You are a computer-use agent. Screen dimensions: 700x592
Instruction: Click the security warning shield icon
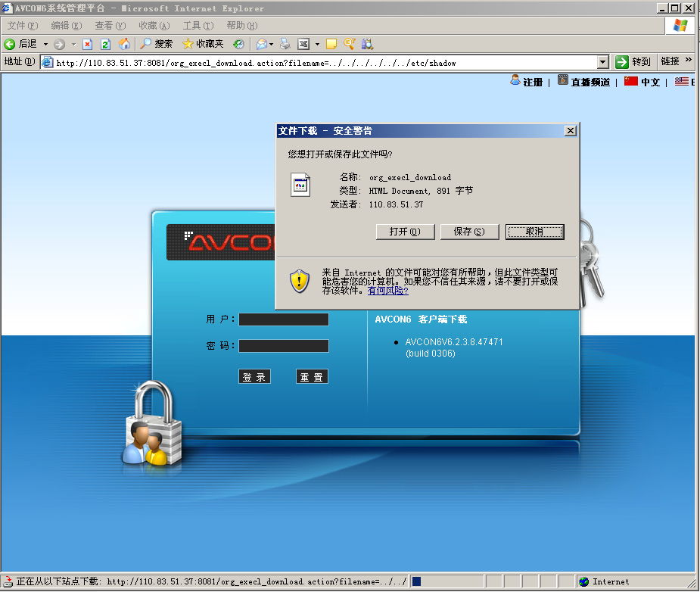coord(300,282)
